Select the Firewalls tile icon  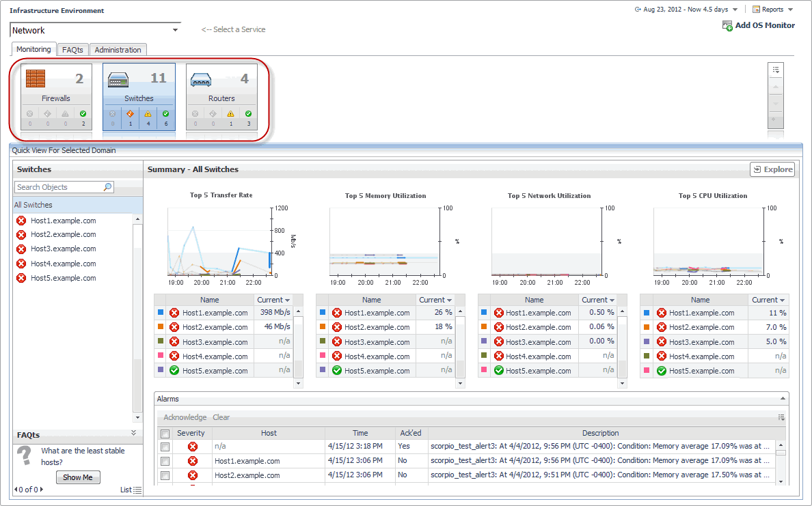(36, 79)
